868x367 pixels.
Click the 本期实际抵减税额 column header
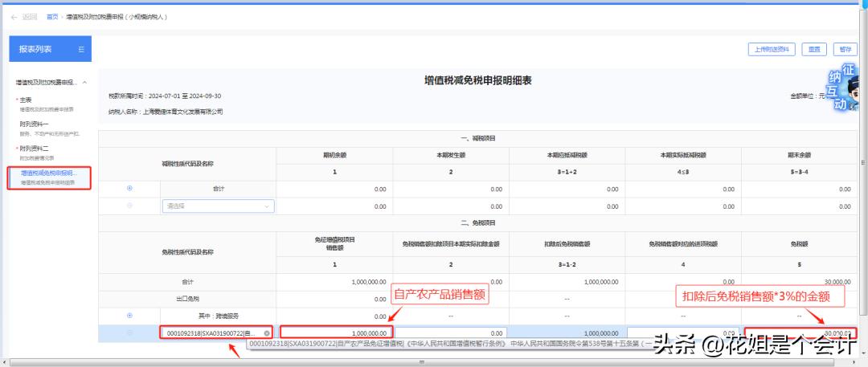coord(682,155)
